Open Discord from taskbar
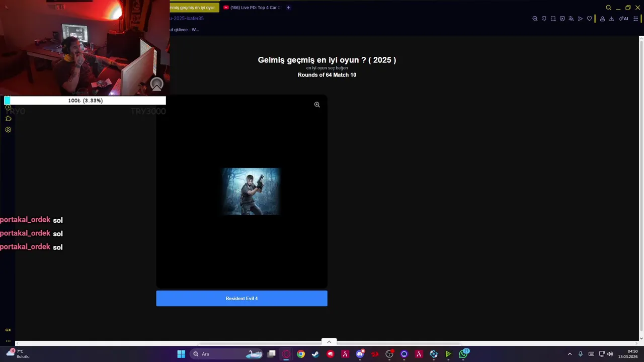 tap(360, 354)
